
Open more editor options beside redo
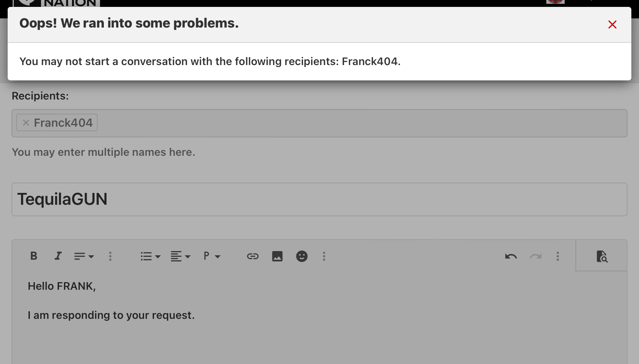558,256
